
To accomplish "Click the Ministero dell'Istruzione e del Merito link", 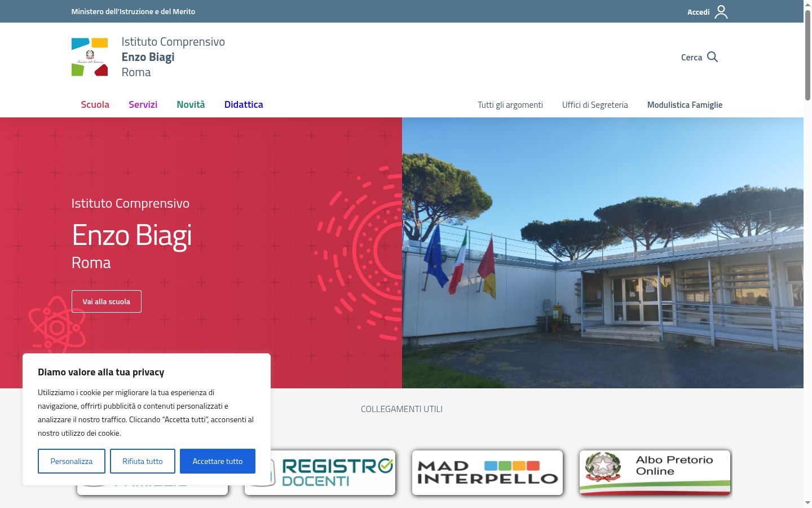I will (x=133, y=11).
